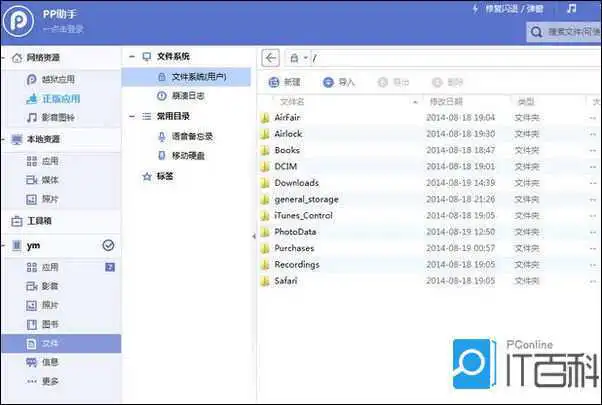Click the checkmark circle next to ym

[108, 245]
